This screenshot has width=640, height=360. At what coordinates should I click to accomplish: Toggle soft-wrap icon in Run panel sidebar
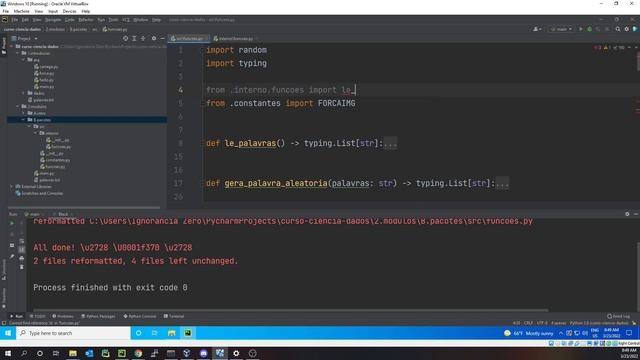[22, 241]
